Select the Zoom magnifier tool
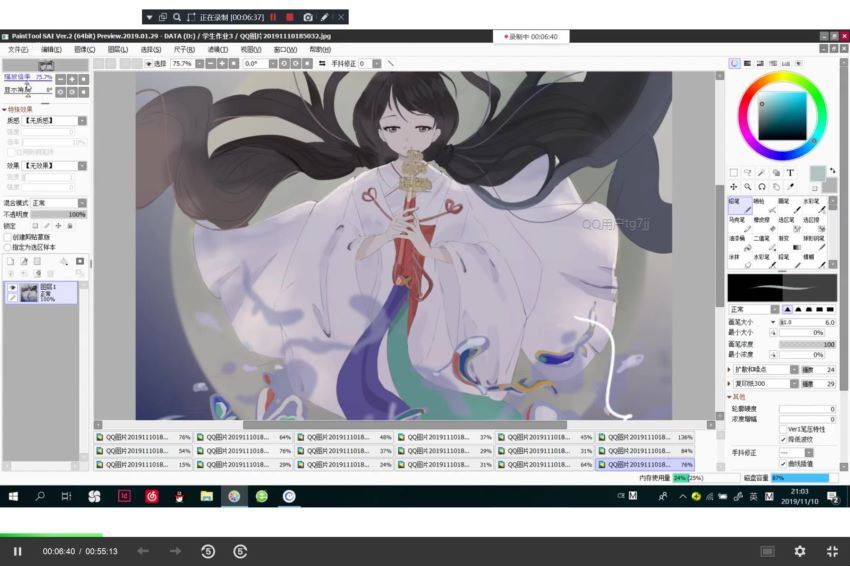 (x=748, y=186)
